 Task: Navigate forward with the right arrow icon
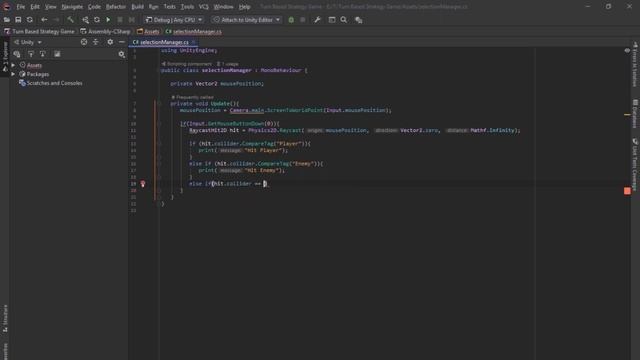tap(56, 20)
